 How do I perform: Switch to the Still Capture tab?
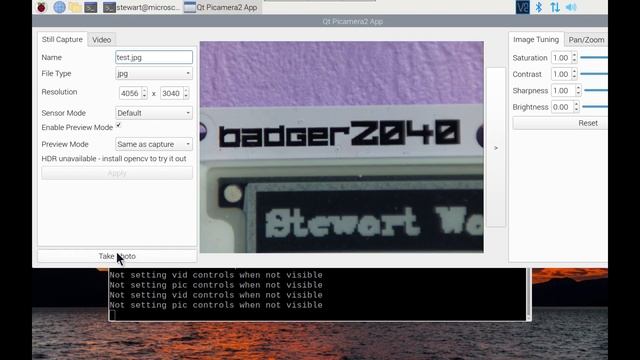pyautogui.click(x=62, y=39)
